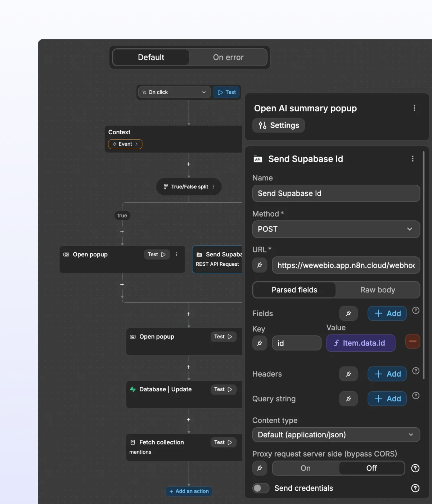Open the True/False split options menu
432x504 pixels.
click(213, 186)
